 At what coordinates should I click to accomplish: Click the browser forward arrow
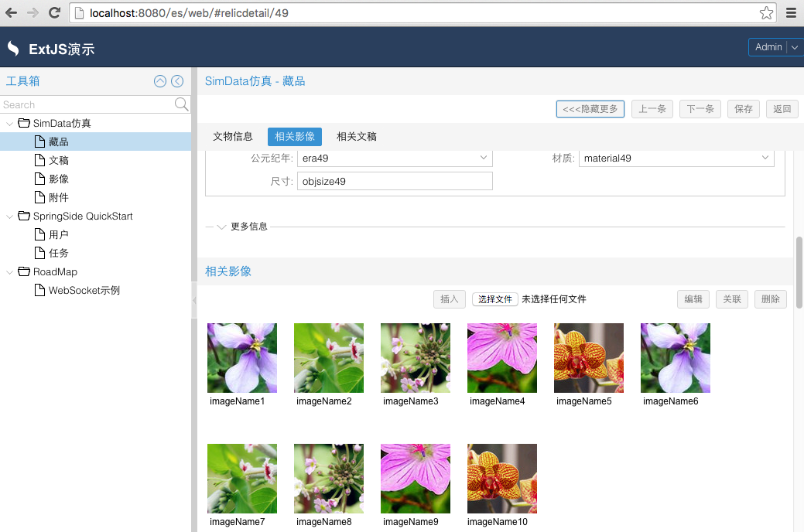(x=33, y=13)
